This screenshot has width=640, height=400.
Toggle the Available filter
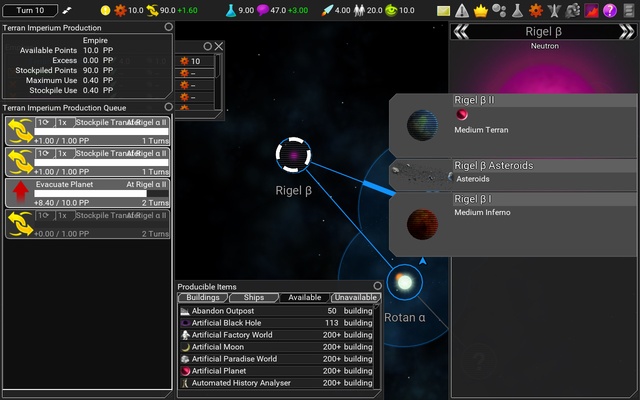click(304, 298)
